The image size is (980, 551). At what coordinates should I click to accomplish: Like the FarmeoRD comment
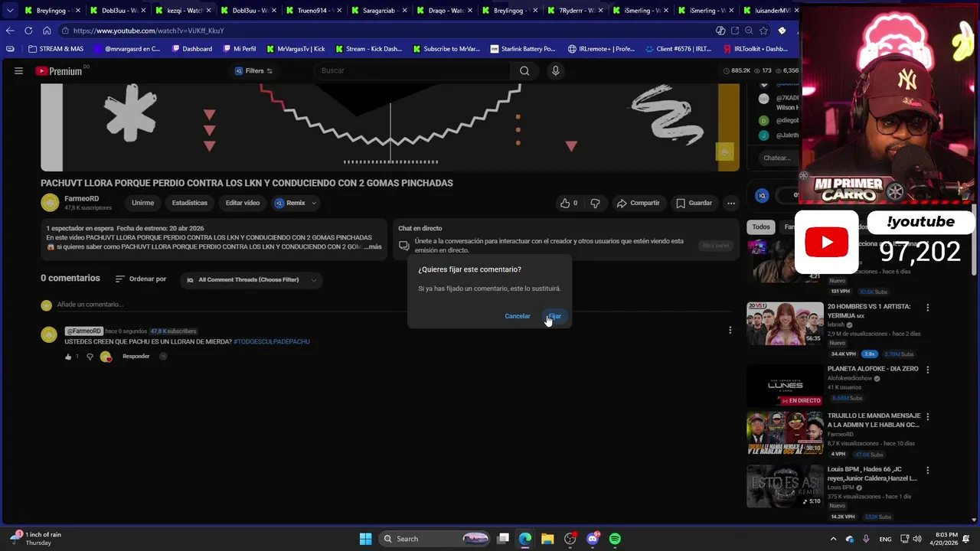coord(69,357)
